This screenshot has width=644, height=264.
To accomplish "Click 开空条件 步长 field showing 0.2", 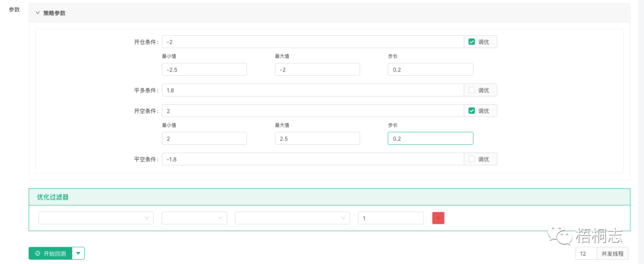I will (430, 138).
